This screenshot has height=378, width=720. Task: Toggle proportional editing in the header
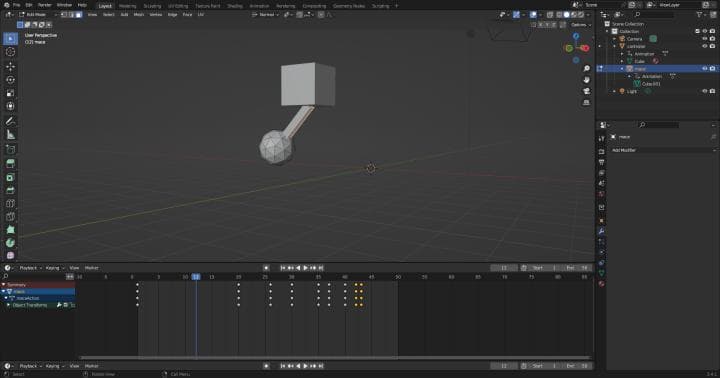pos(321,15)
